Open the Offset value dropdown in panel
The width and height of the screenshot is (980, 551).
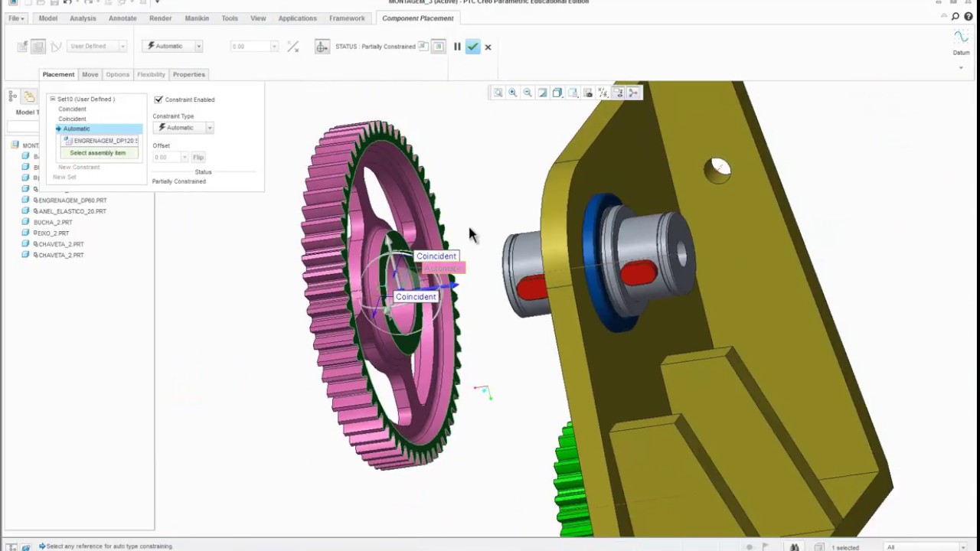184,157
